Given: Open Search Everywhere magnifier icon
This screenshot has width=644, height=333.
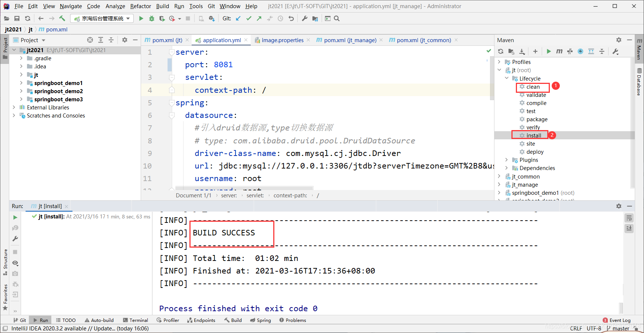Looking at the screenshot, I should (x=337, y=18).
